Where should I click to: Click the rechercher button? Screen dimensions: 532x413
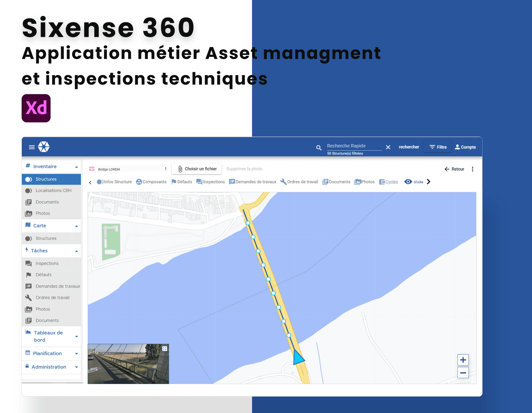[x=409, y=147]
